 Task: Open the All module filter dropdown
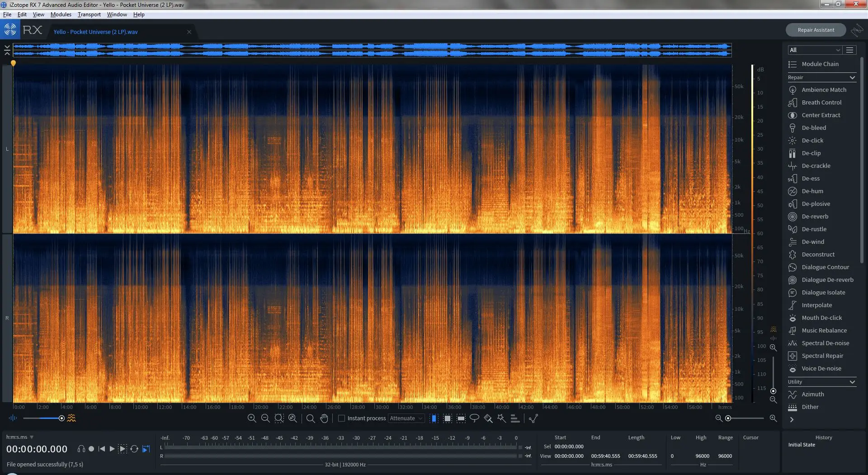814,50
